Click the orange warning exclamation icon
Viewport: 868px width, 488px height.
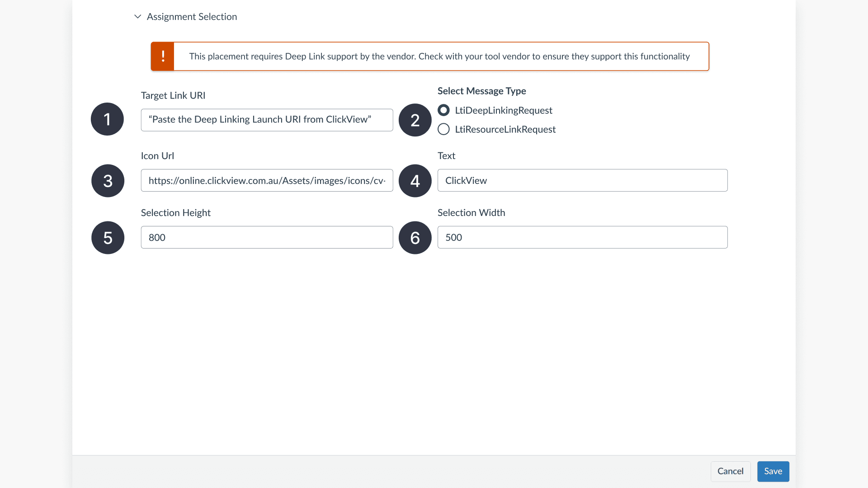[x=162, y=56]
